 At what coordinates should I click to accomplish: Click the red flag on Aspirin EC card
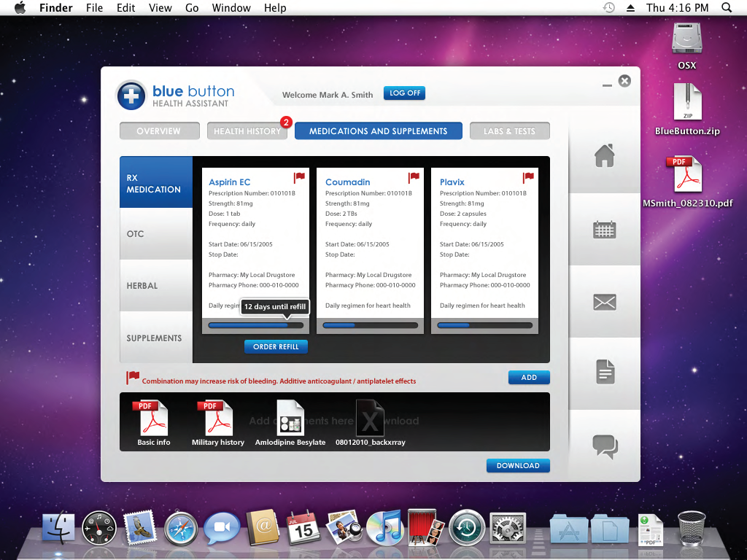(x=298, y=178)
